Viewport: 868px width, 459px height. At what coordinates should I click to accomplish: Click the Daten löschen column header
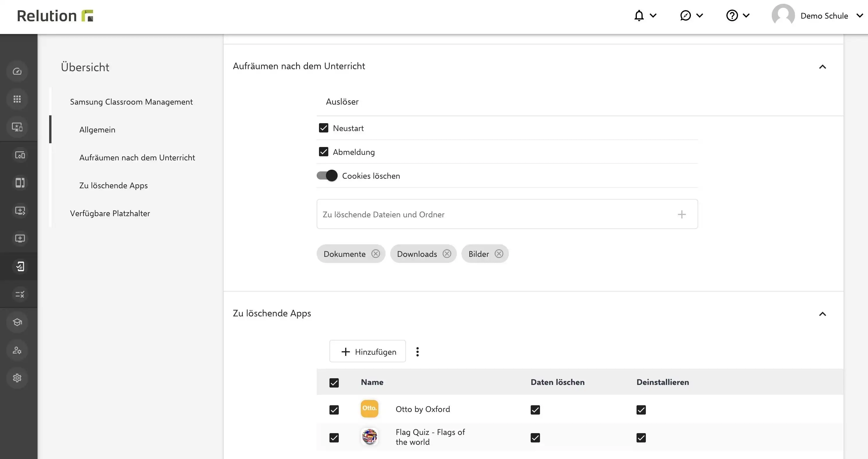pyautogui.click(x=557, y=382)
